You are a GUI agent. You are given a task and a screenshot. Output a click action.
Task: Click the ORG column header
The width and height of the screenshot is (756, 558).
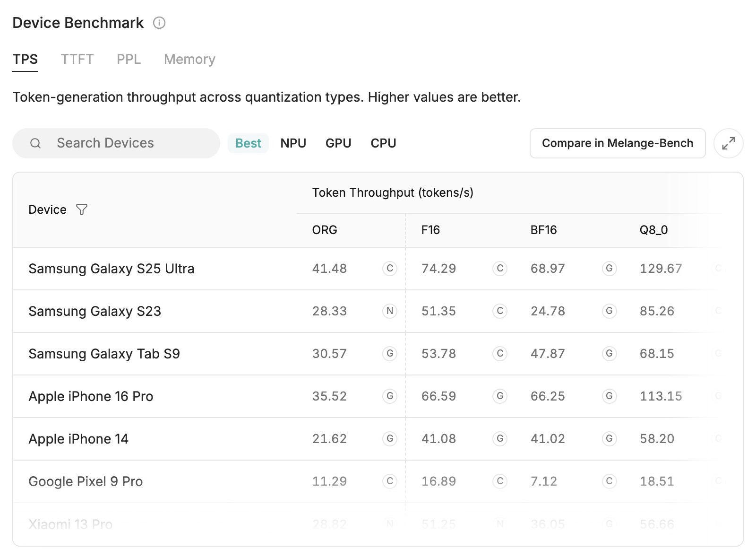(x=325, y=230)
